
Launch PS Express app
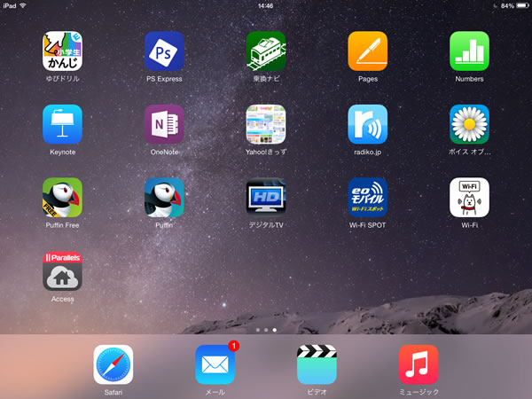click(x=164, y=51)
